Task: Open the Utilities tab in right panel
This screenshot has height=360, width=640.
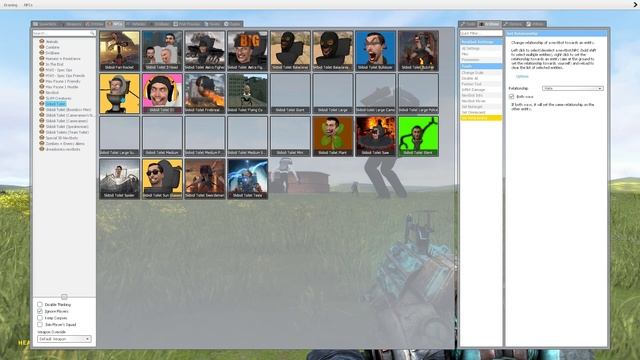Action: 536,24
